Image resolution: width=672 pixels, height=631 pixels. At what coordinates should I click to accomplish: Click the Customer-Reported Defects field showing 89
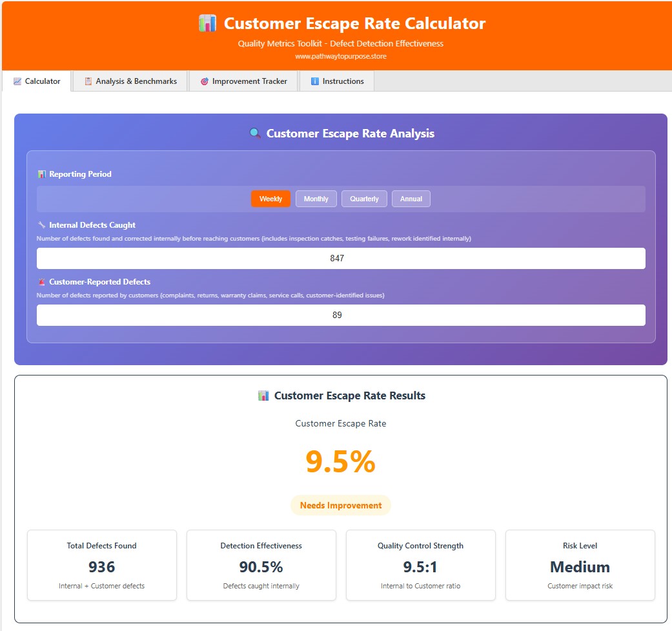click(x=340, y=315)
